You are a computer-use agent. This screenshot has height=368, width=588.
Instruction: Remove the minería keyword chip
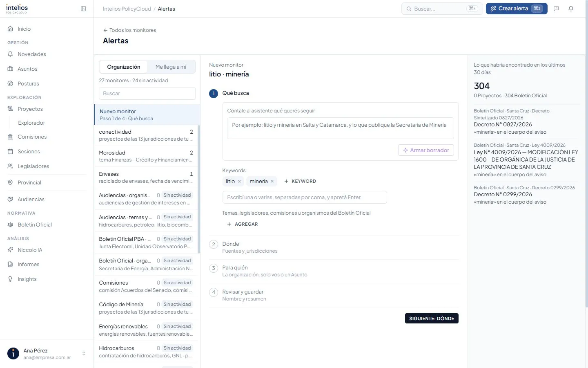point(272,182)
